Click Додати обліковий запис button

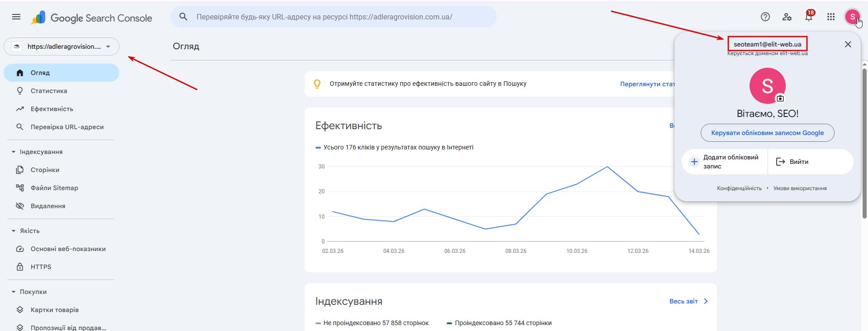point(725,162)
